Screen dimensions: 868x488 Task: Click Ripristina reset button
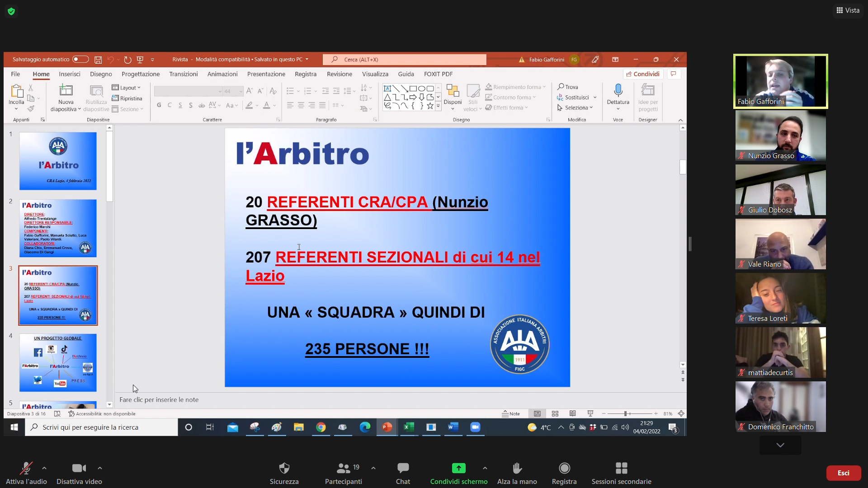point(127,99)
